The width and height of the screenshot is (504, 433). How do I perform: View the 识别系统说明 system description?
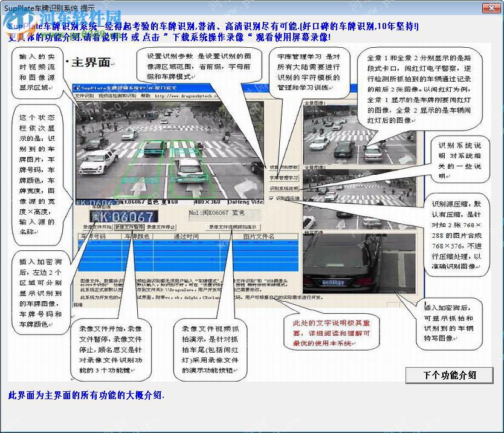[283, 187]
